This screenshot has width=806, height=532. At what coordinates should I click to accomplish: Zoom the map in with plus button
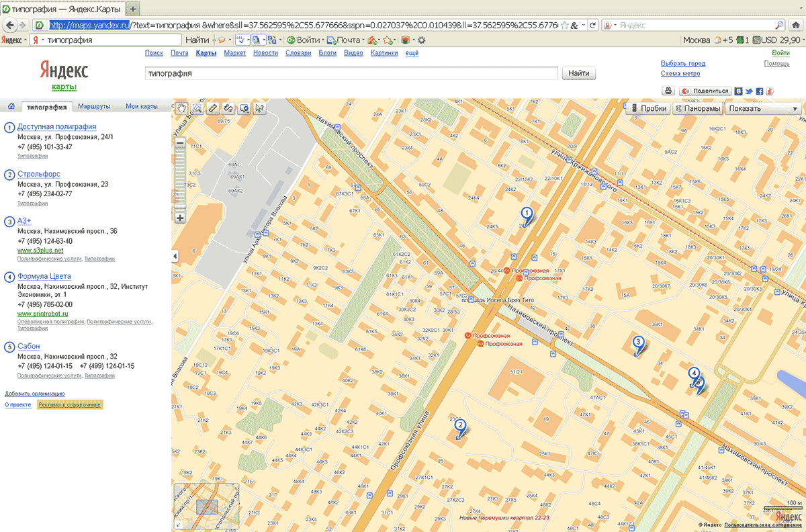(180, 218)
